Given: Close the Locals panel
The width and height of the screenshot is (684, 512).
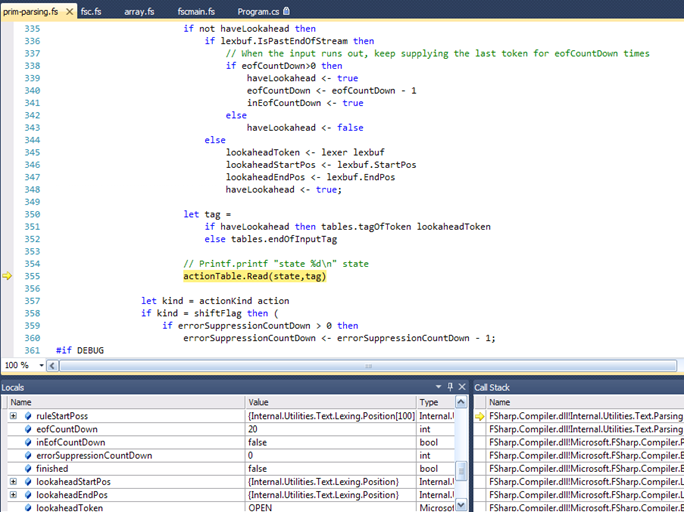Looking at the screenshot, I should (x=462, y=387).
